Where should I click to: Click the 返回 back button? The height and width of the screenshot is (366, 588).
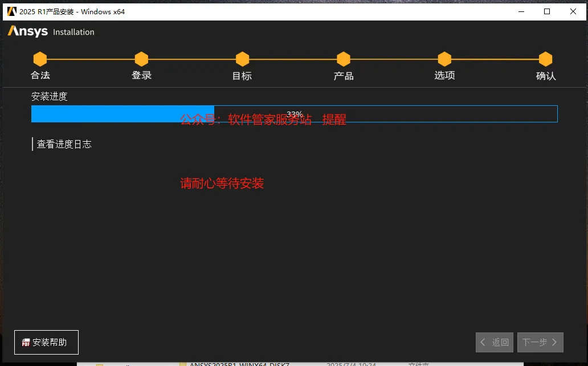tap(494, 342)
